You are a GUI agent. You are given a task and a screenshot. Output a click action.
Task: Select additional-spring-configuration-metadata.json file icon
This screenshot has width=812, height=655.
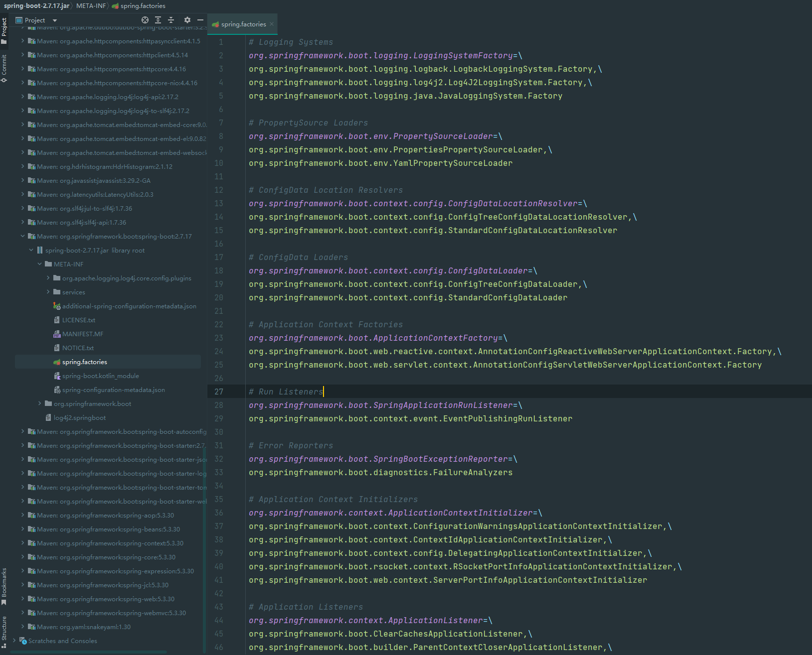[x=57, y=306]
